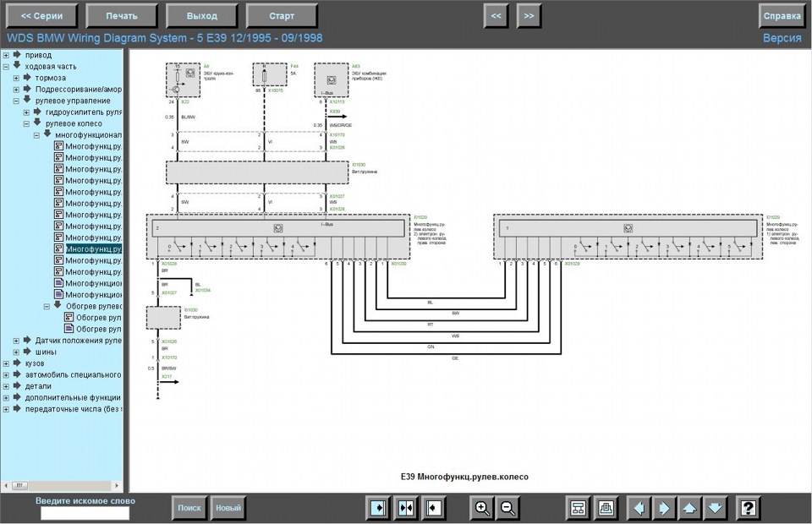Click the '<< Серии' button
This screenshot has height=524, width=812.
[41, 16]
